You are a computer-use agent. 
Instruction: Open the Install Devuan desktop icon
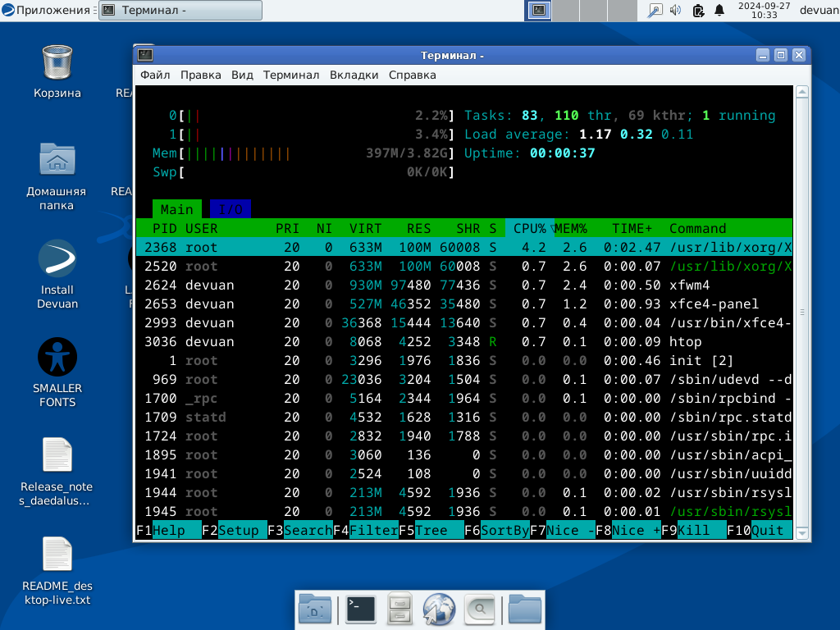[57, 259]
